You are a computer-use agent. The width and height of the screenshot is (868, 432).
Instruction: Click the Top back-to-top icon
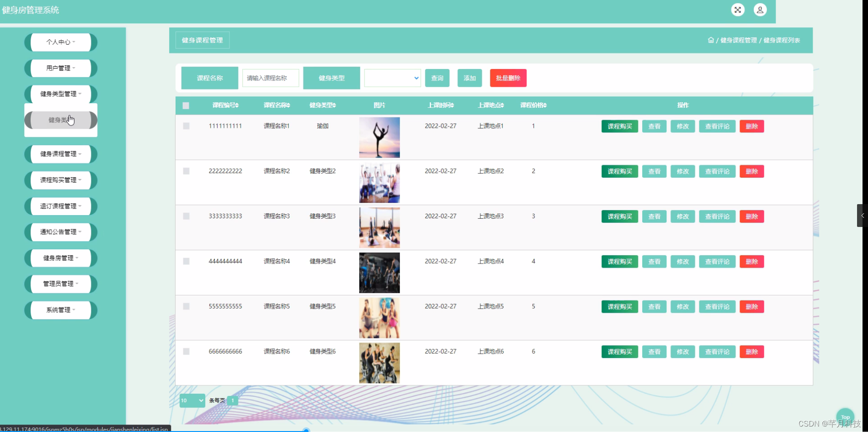[x=845, y=417]
